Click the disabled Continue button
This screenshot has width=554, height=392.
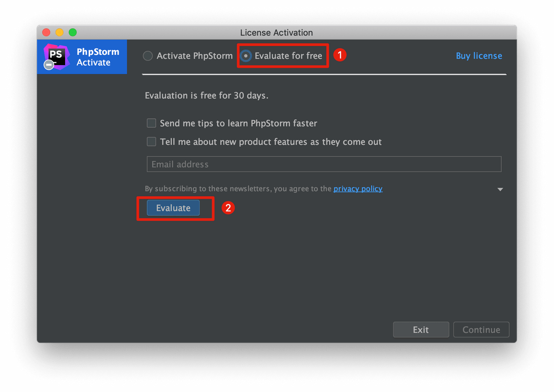click(481, 330)
